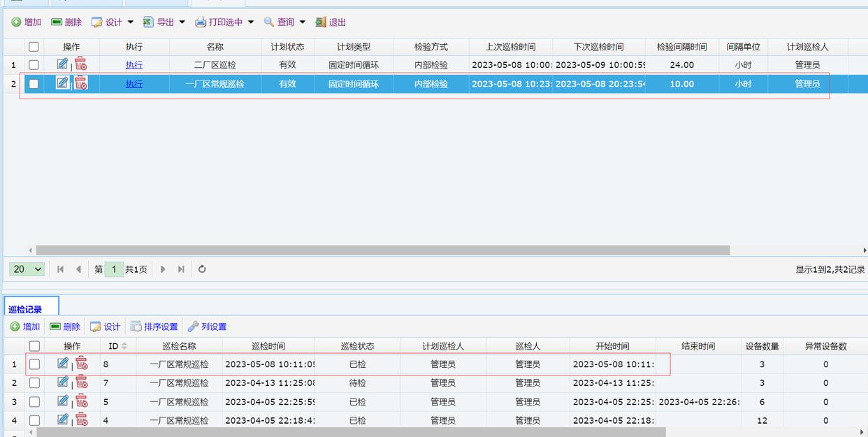868x437 pixels.
Task: Expand the 打印选中 dropdown arrow
Action: 251,22
